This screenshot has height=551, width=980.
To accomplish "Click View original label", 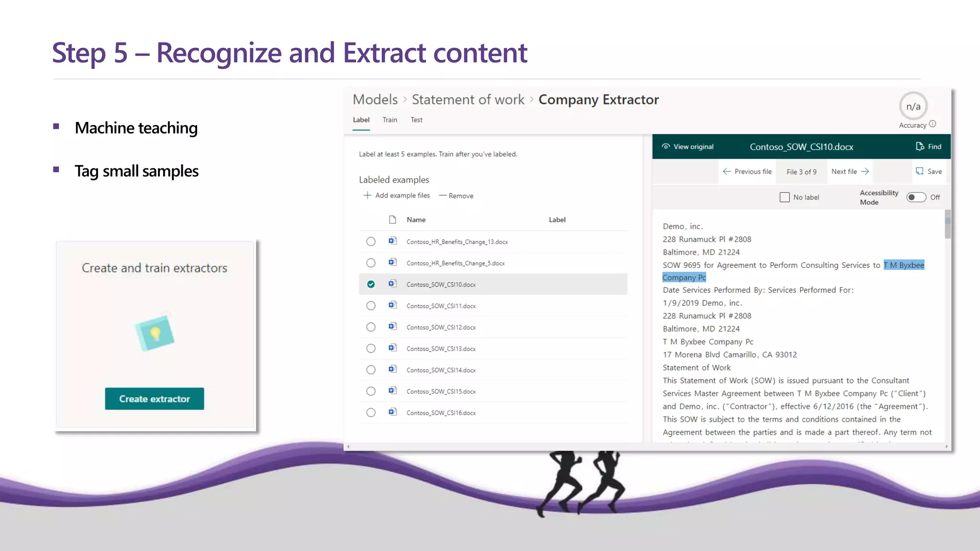I will pos(693,147).
